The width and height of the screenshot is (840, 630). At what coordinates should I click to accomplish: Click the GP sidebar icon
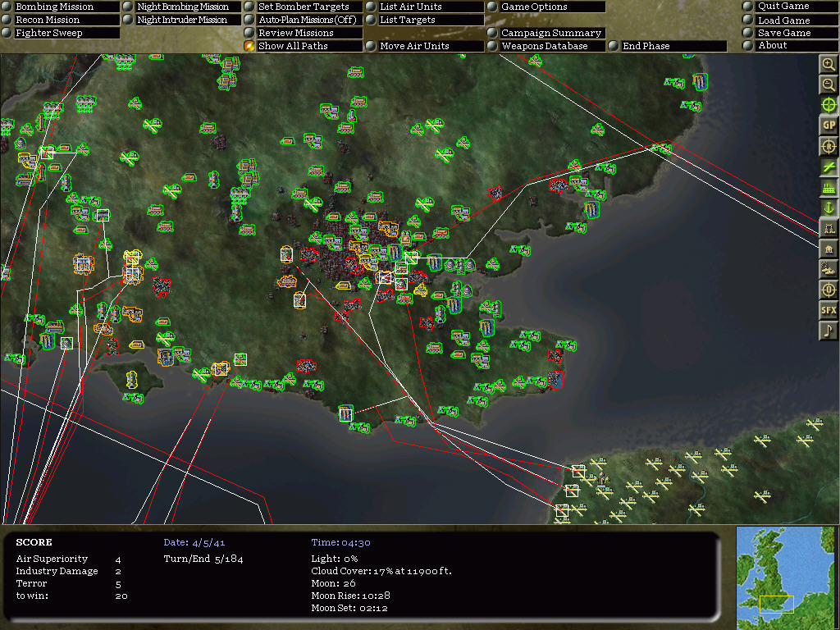point(829,126)
